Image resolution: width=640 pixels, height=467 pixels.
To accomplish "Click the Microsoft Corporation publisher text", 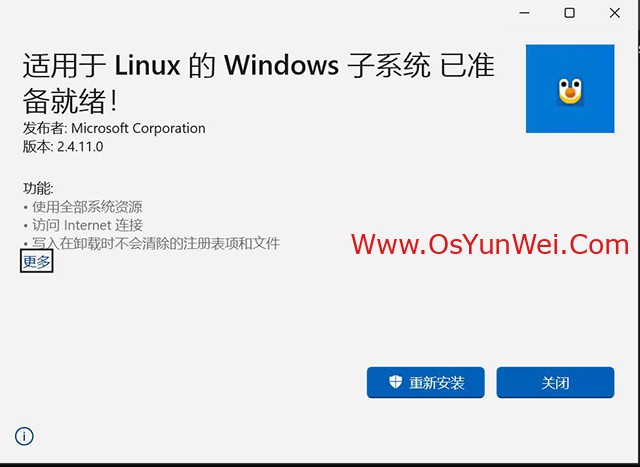I will coord(138,128).
